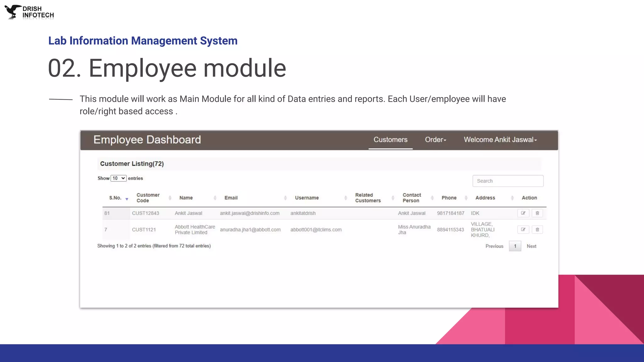Click the address VILLAGE, BHATUALI KHURD cell
Viewport: 644px width, 362px height.
tap(483, 230)
